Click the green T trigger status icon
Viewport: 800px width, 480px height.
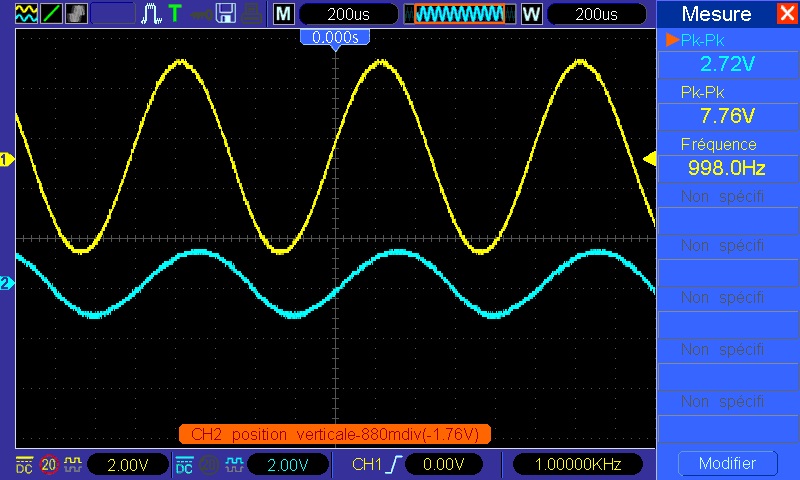pyautogui.click(x=175, y=13)
